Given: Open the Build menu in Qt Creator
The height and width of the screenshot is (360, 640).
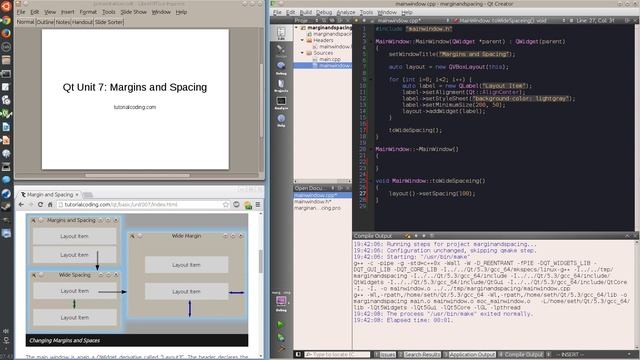Looking at the screenshot, I should (306, 12).
